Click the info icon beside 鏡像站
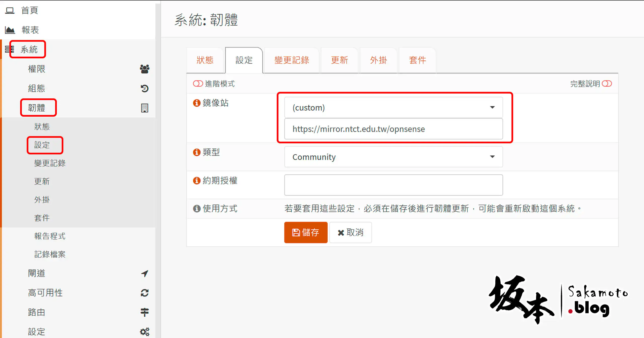 (x=196, y=103)
